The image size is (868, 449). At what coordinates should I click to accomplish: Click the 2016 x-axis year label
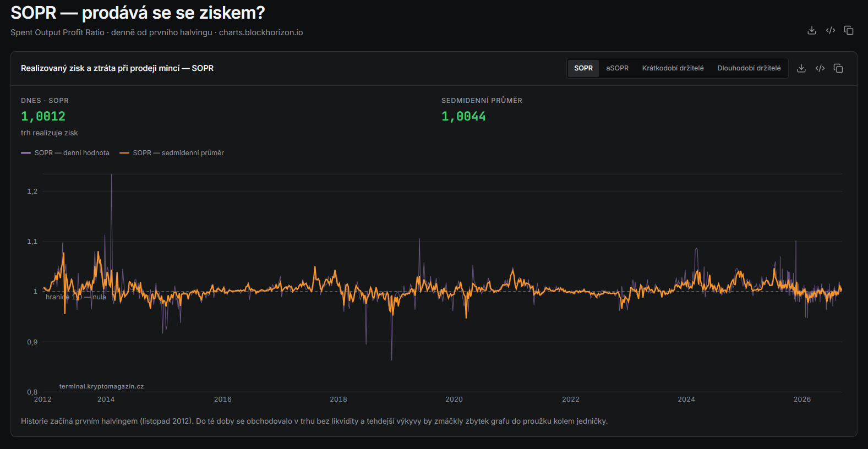point(223,399)
